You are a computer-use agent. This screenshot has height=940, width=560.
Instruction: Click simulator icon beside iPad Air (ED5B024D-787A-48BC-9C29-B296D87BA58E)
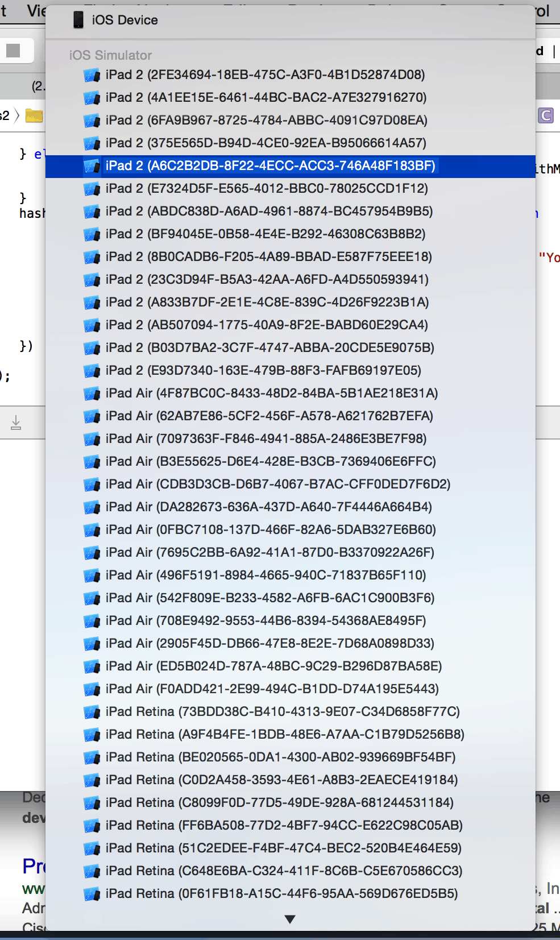[x=92, y=666]
